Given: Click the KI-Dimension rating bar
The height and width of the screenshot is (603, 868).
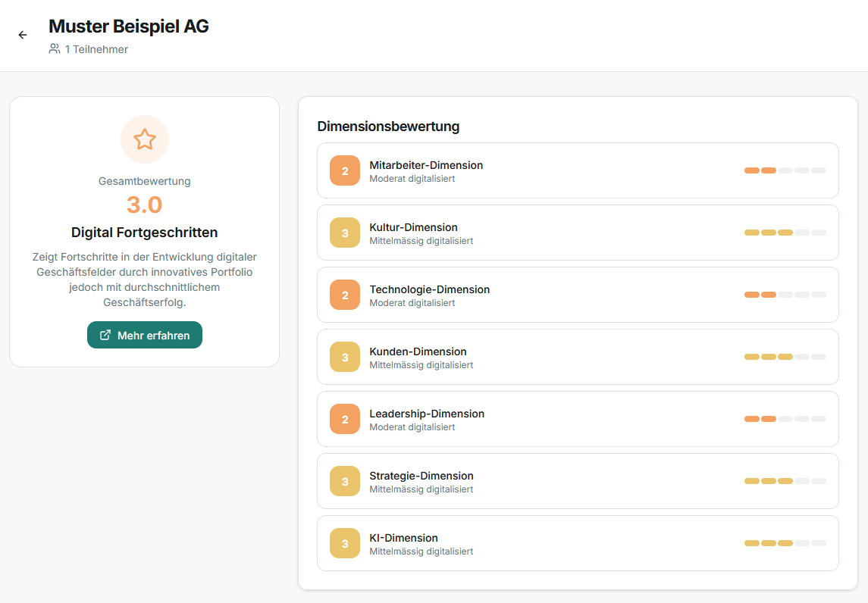Looking at the screenshot, I should coord(785,543).
